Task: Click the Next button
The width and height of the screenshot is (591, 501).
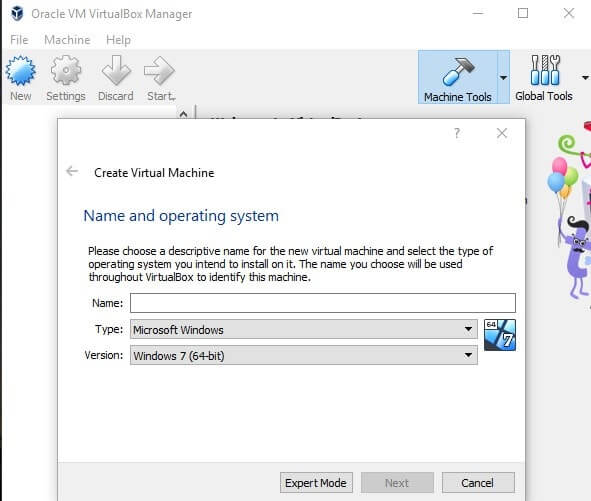Action: (397, 483)
